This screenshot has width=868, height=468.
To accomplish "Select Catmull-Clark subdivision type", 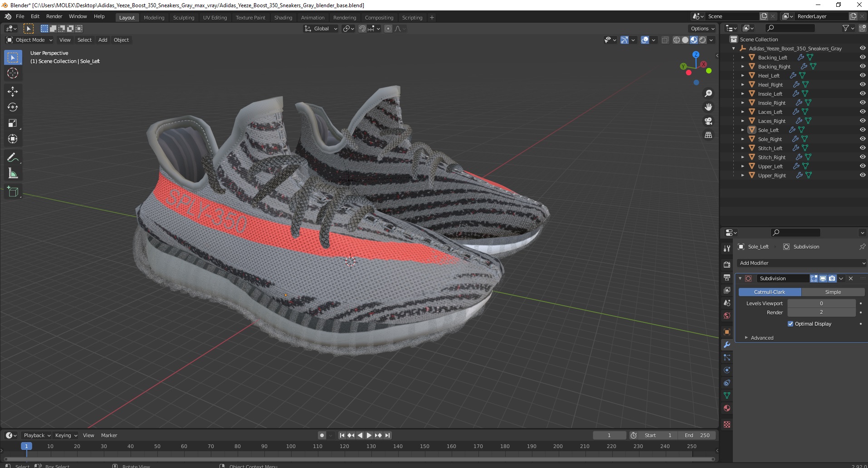I will (770, 292).
